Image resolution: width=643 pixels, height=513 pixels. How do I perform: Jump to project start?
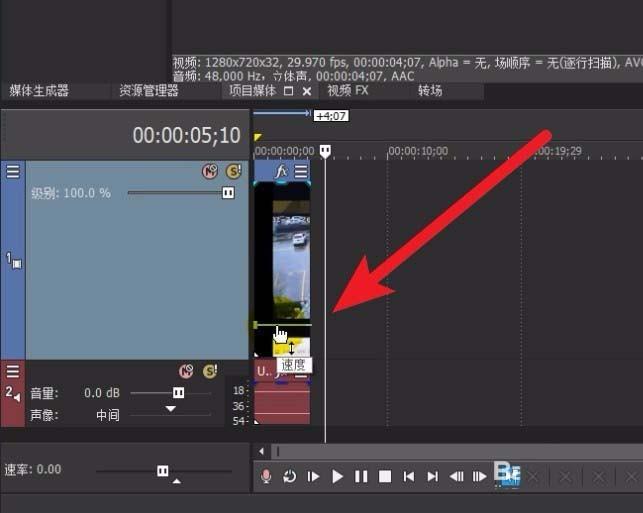point(409,477)
